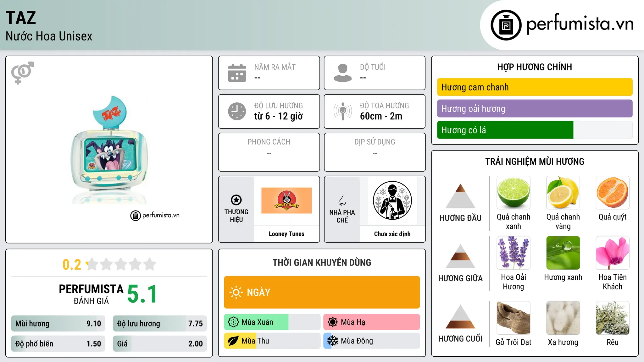Click the flower icon for Mùa Xuân

pos(233,322)
